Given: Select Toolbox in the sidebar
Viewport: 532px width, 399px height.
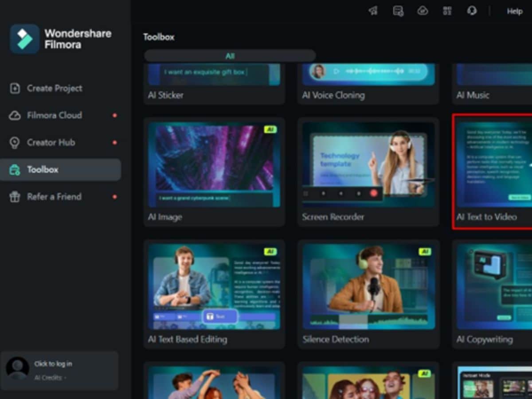Looking at the screenshot, I should coord(60,170).
